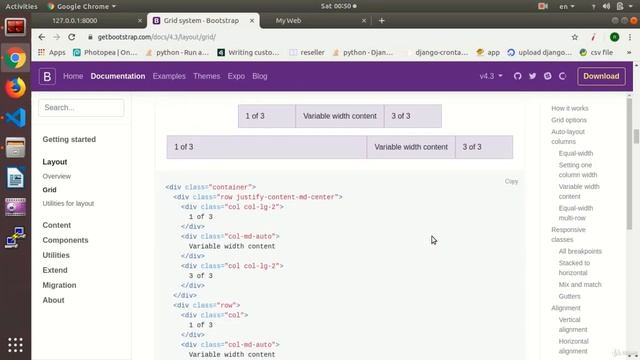Image resolution: width=640 pixels, height=360 pixels.
Task: Open Content sidebar section
Action: click(x=57, y=225)
